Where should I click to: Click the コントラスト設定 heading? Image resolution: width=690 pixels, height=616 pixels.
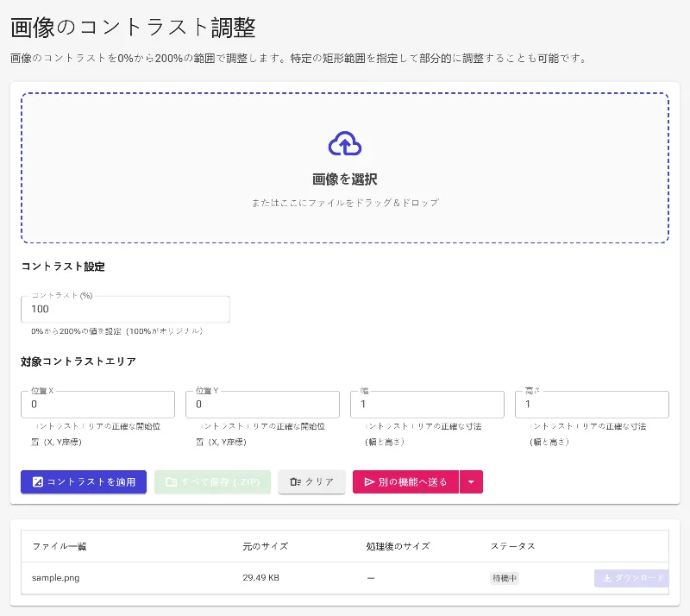coord(63,267)
